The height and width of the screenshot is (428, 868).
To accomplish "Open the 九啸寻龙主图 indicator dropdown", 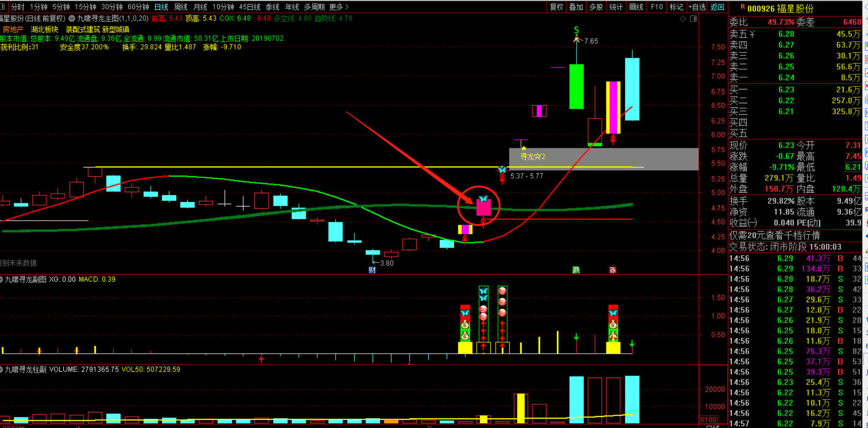I will (x=72, y=19).
